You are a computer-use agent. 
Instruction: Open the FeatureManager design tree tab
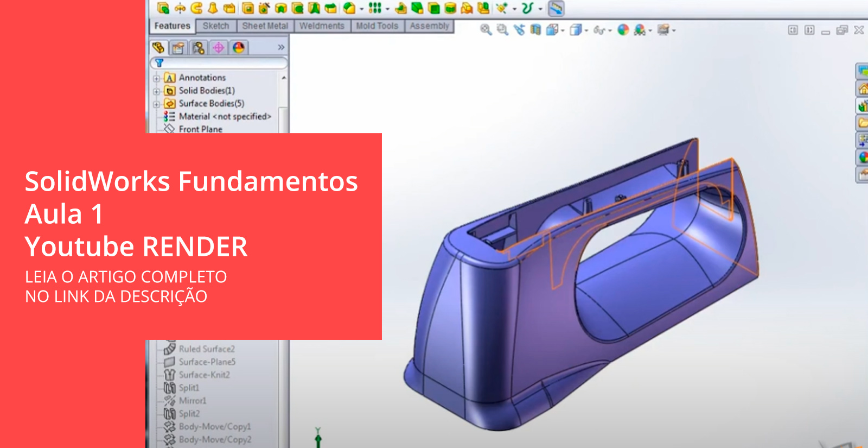(158, 48)
